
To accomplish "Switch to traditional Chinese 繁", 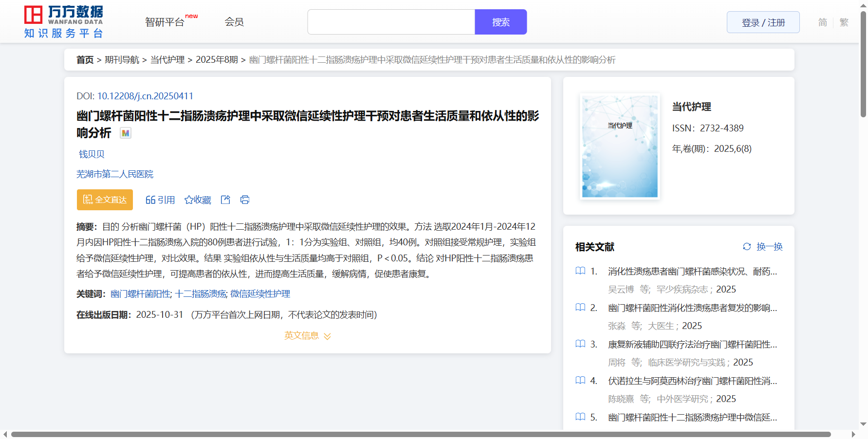I will pos(844,22).
